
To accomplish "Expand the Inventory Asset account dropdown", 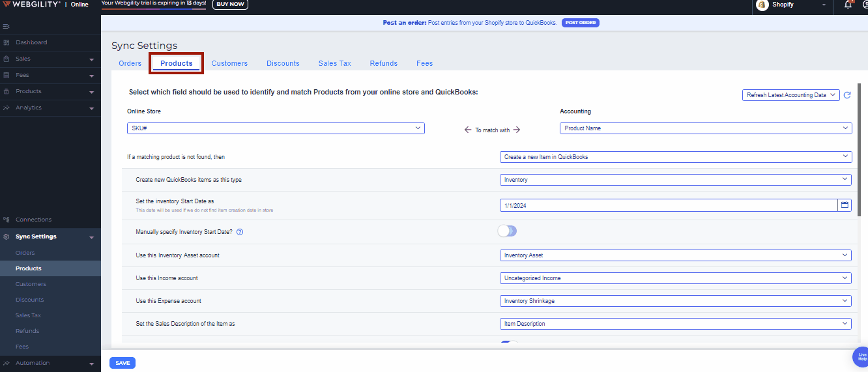I will coord(675,255).
